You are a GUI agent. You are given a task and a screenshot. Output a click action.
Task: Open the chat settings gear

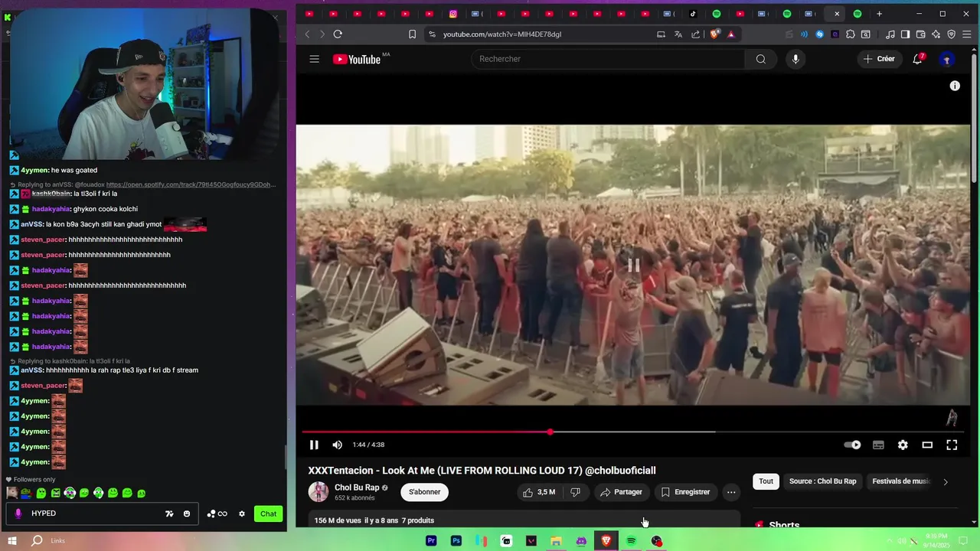pyautogui.click(x=242, y=514)
